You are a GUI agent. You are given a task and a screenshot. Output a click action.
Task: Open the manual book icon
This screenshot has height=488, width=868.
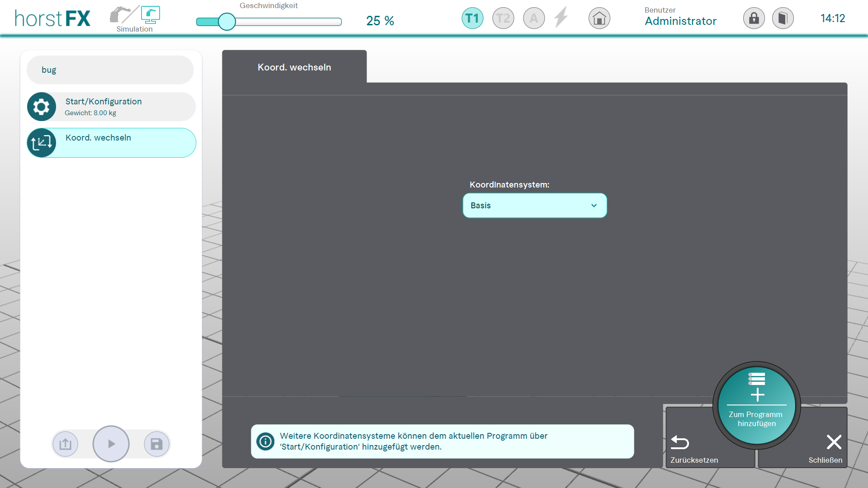click(783, 19)
